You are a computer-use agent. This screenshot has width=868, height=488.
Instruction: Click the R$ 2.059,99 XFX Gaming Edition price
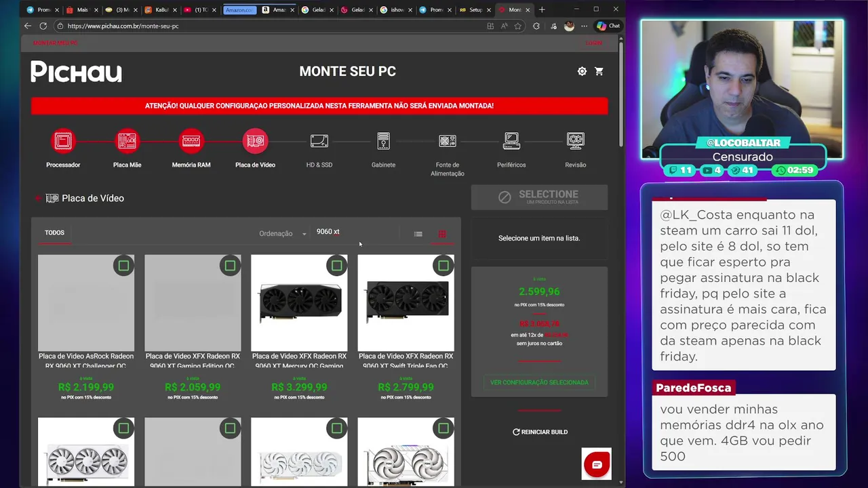(x=193, y=387)
